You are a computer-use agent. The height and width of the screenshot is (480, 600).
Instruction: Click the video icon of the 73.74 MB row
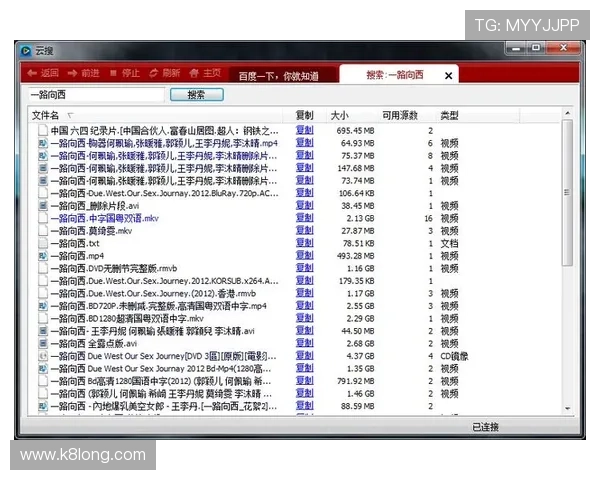pos(43,181)
